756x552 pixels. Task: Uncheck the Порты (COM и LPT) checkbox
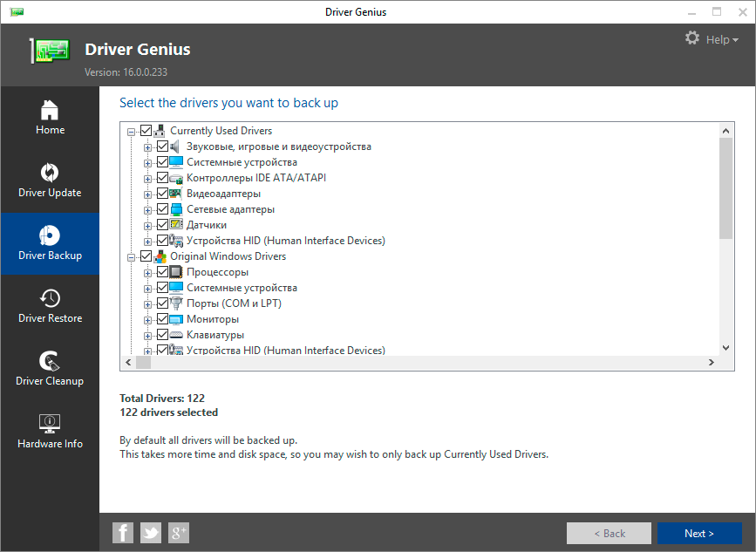(162, 303)
